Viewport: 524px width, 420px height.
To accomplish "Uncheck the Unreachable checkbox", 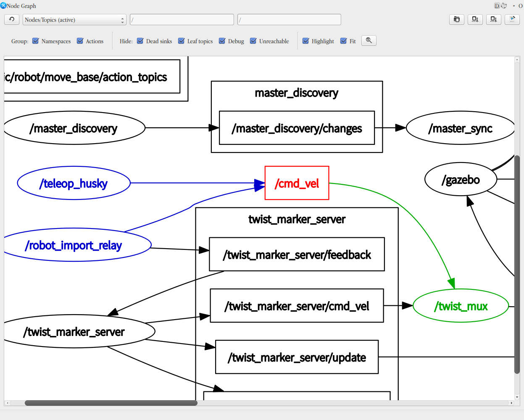I will (x=253, y=41).
